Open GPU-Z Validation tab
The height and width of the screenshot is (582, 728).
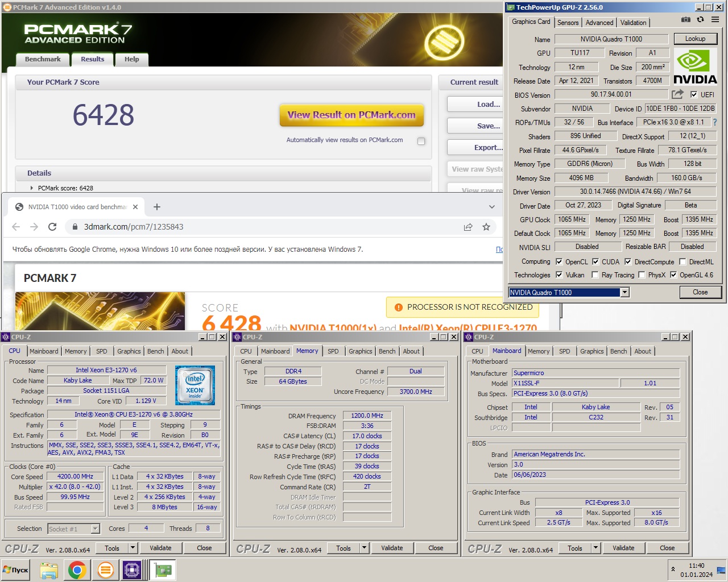tap(633, 23)
